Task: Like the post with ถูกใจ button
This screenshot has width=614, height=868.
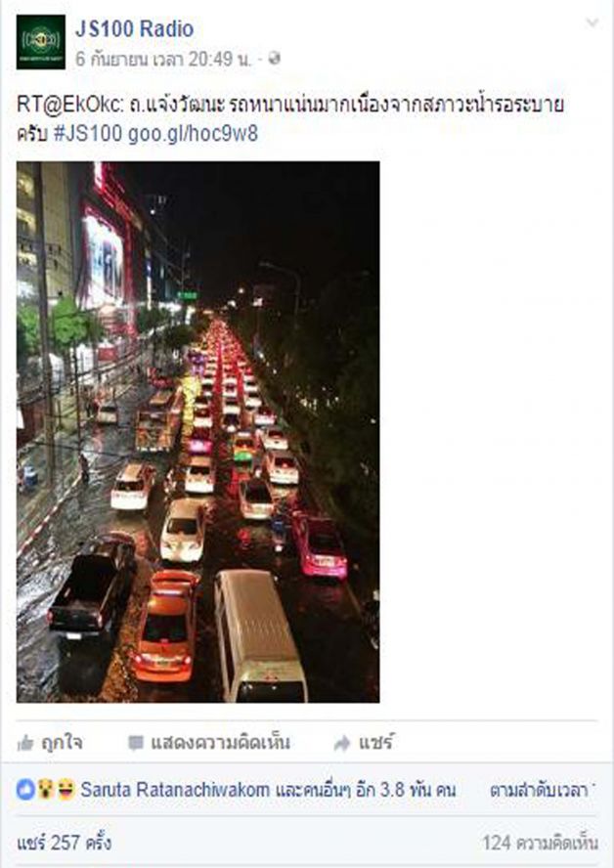Action: [51, 743]
